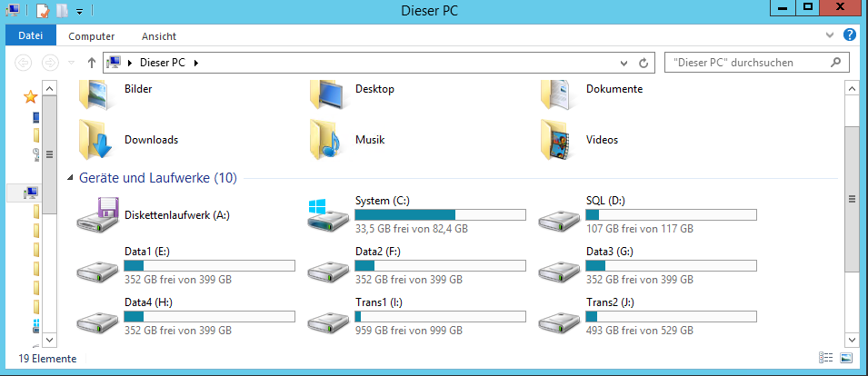Click the main pane scrollbar down arrow
Screen dimensions: 868x376
click(852, 339)
